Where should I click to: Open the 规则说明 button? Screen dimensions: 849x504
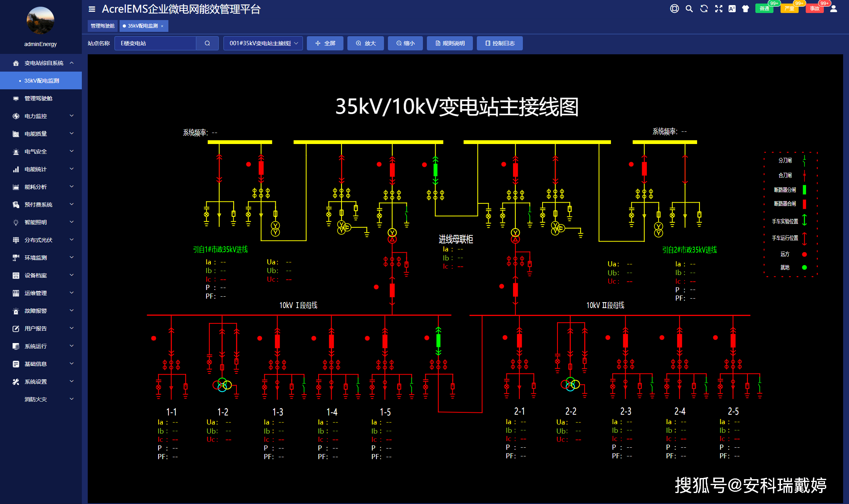tap(450, 43)
